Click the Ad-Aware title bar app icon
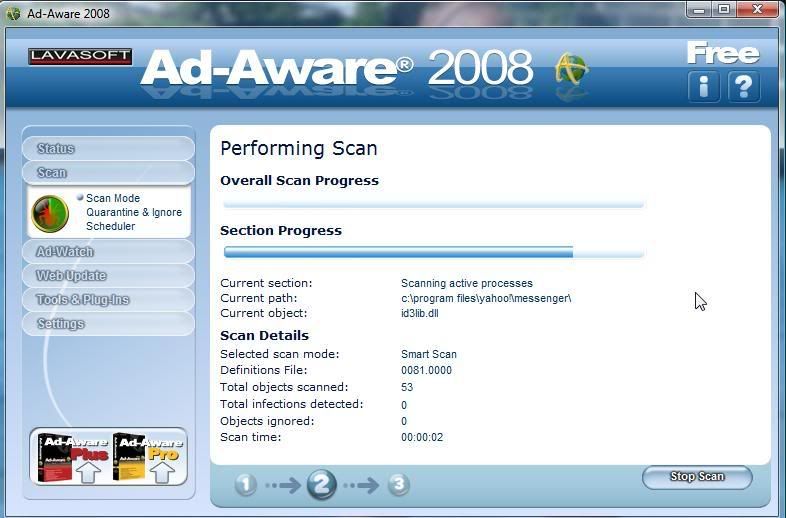 click(x=13, y=14)
